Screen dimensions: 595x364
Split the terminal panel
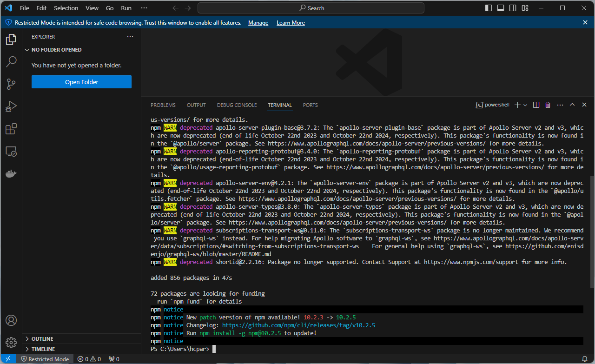tap(536, 105)
